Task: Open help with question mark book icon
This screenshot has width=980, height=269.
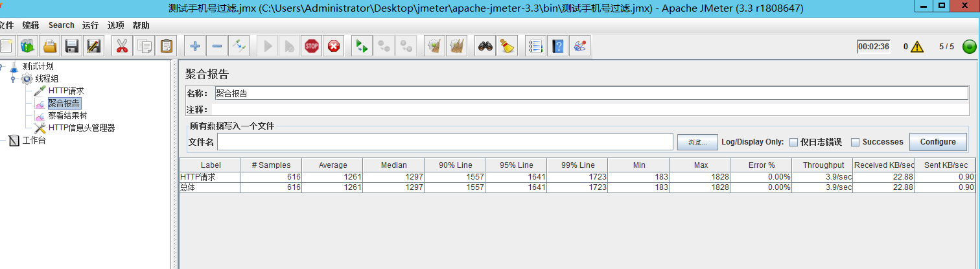Action: (558, 46)
